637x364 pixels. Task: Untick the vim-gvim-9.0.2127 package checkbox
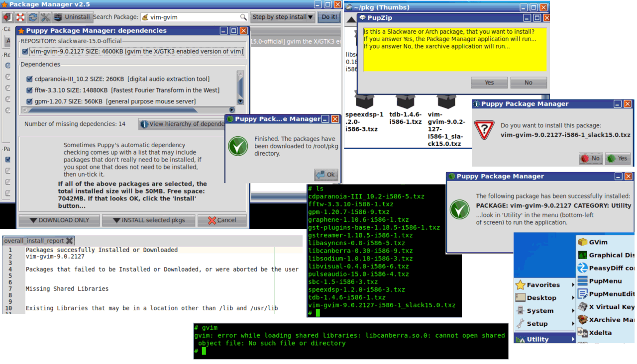25,51
